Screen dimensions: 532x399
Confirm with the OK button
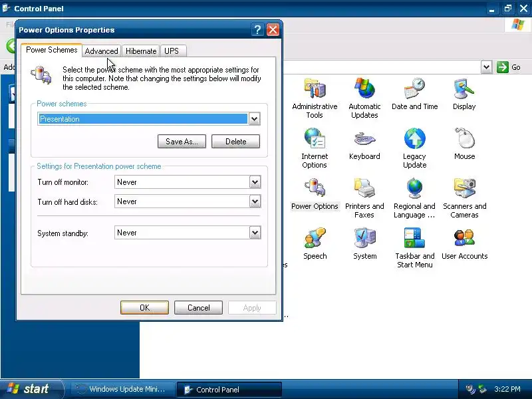pyautogui.click(x=144, y=308)
